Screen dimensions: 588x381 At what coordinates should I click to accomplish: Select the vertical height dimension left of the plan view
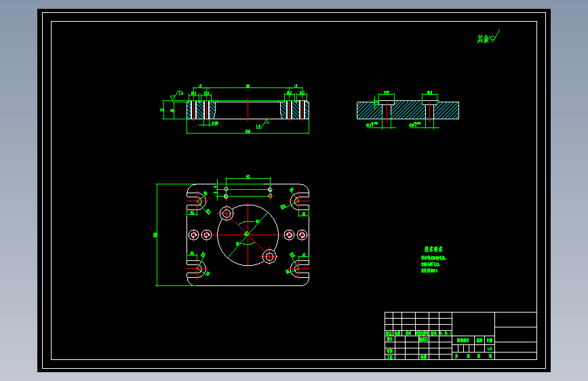(156, 235)
